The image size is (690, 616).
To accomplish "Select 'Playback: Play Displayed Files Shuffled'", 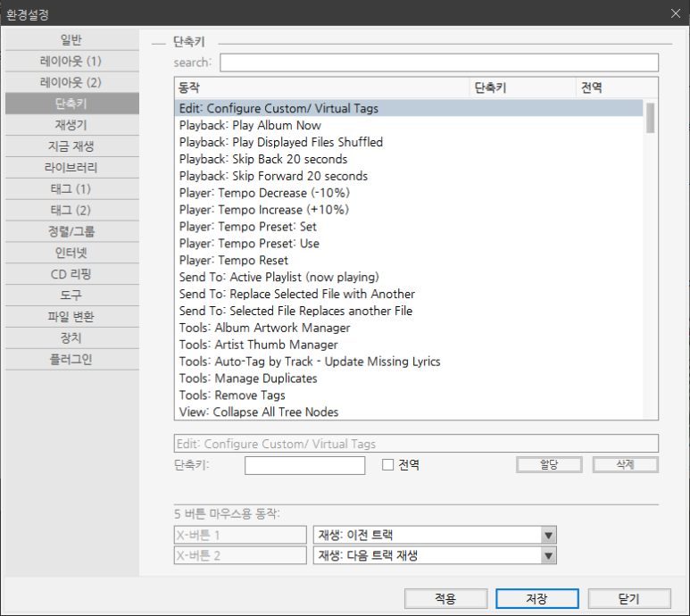I will 409,142.
